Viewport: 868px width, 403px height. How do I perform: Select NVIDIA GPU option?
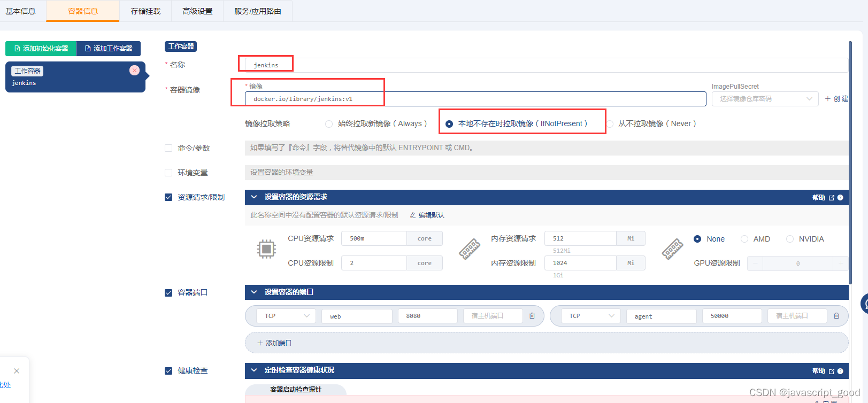pyautogui.click(x=790, y=239)
